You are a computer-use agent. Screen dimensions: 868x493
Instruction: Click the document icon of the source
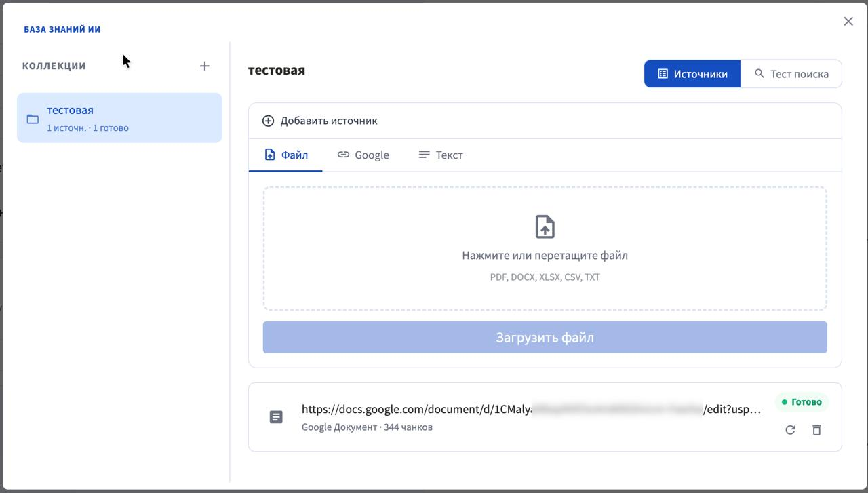tap(276, 417)
